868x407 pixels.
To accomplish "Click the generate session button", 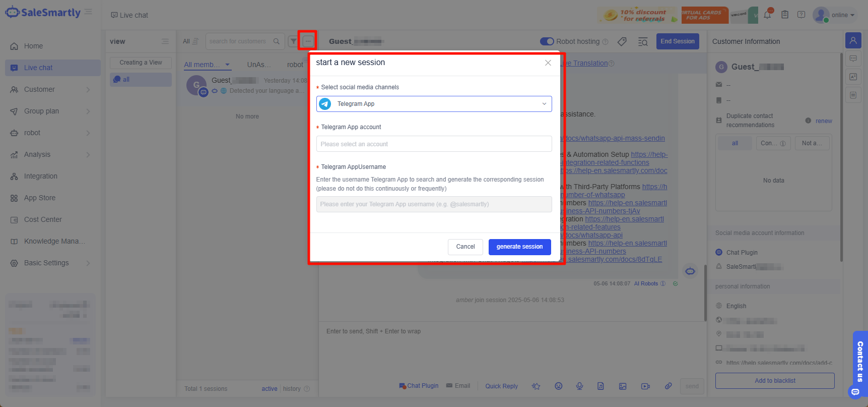I will 519,247.
